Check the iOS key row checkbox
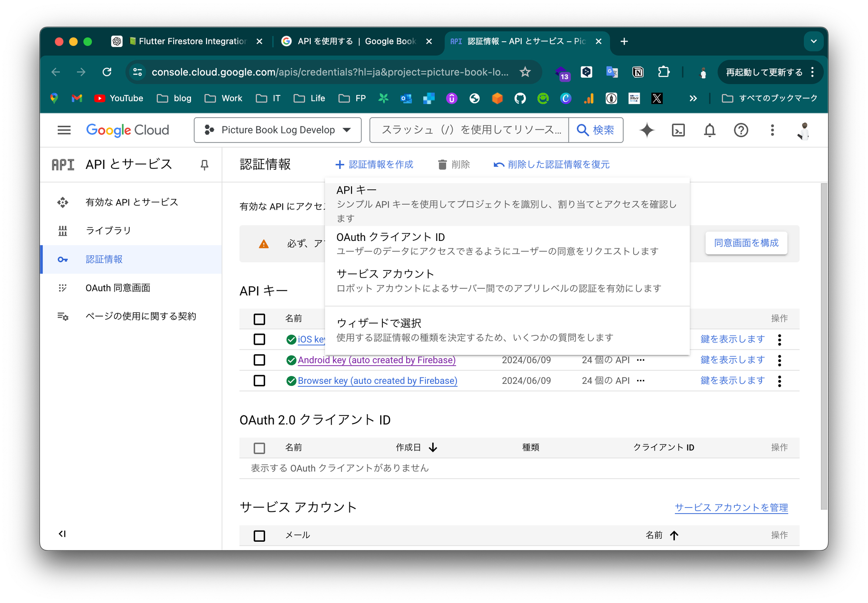 pos(259,339)
